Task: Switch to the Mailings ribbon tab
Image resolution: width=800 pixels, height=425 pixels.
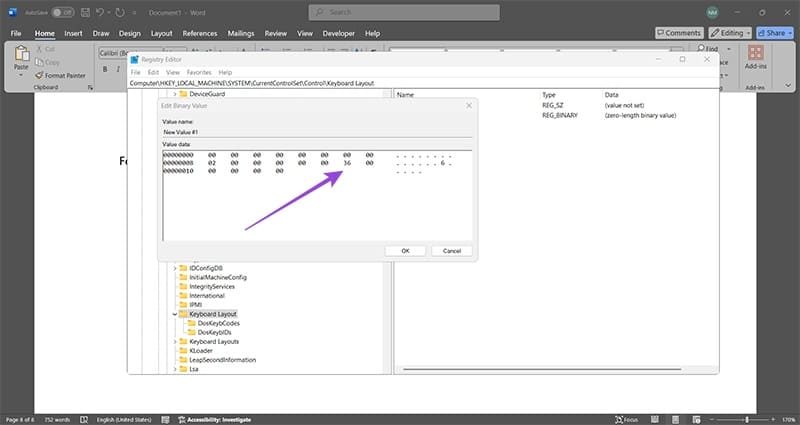Action: (241, 33)
